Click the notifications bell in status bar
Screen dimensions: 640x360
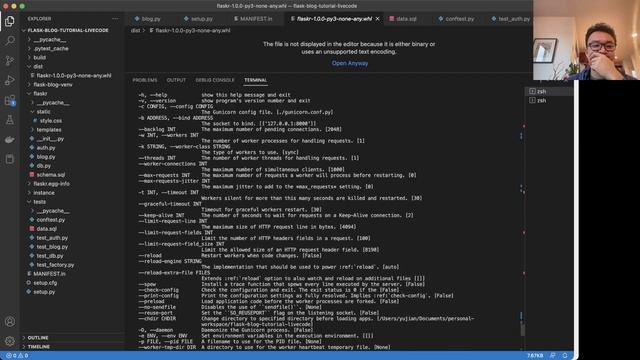pyautogui.click(x=565, y=356)
